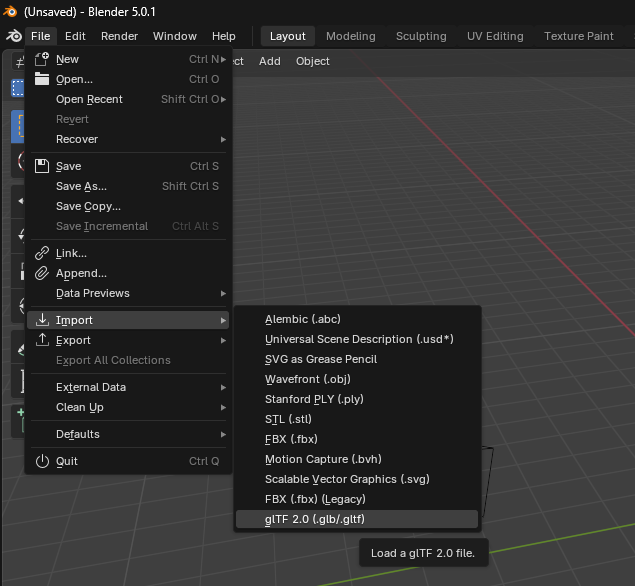Click the Import submenu arrow

pos(223,320)
